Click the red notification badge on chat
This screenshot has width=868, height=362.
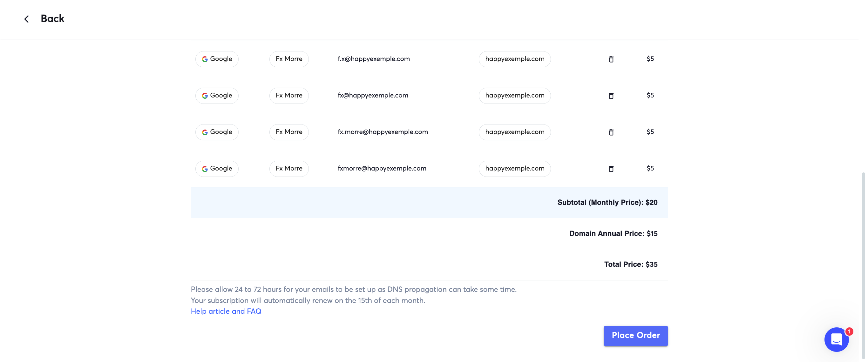[x=849, y=331]
